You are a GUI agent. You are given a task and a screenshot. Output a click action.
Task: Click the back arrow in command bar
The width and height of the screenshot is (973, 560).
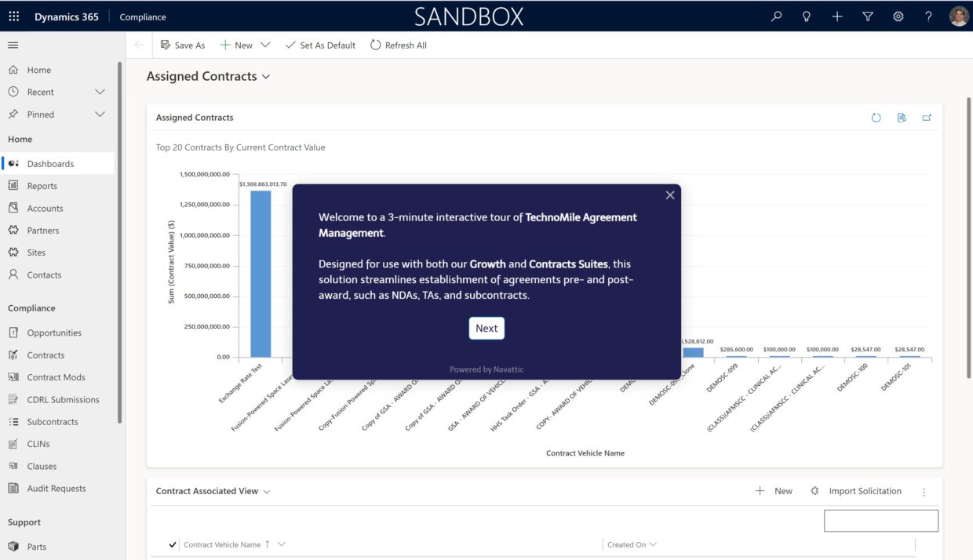click(x=139, y=45)
